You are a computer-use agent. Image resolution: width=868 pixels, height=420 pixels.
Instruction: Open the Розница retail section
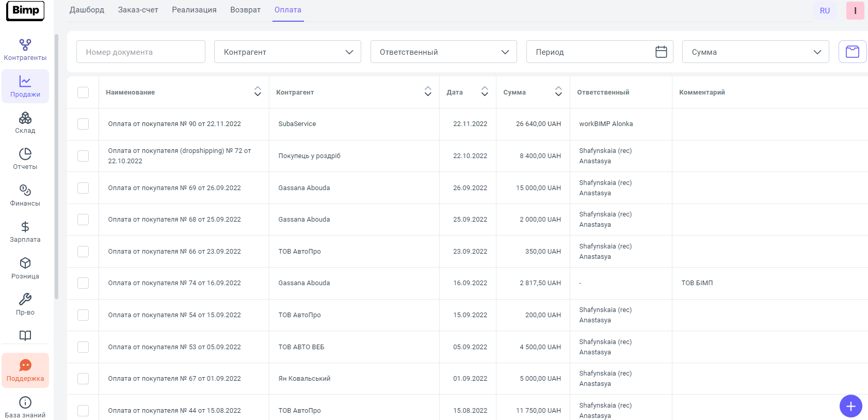tap(25, 269)
